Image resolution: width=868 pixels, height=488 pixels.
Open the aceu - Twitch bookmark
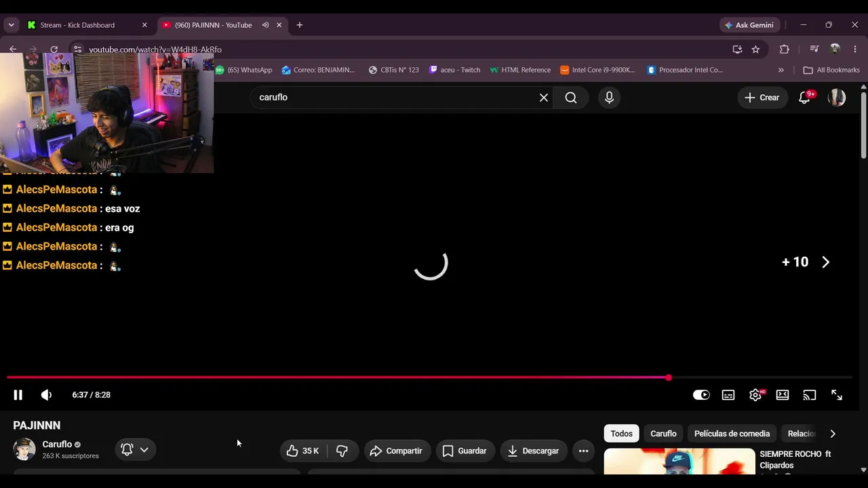454,70
